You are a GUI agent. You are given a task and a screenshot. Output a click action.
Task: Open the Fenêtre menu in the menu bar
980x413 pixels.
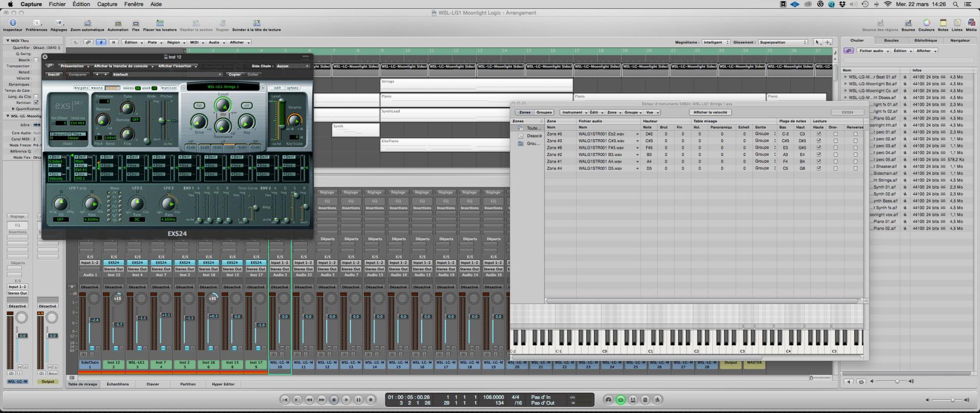[134, 4]
